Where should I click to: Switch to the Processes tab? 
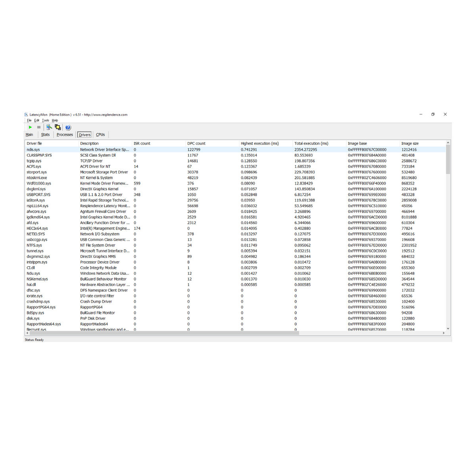(x=65, y=135)
